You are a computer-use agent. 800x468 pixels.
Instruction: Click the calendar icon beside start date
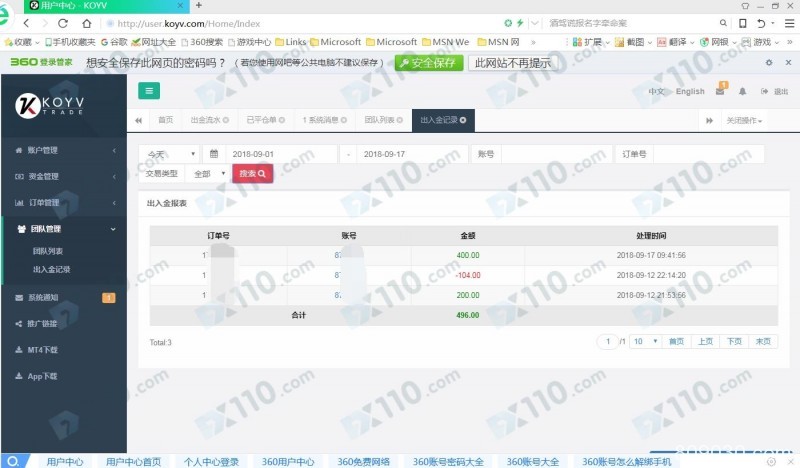click(214, 154)
